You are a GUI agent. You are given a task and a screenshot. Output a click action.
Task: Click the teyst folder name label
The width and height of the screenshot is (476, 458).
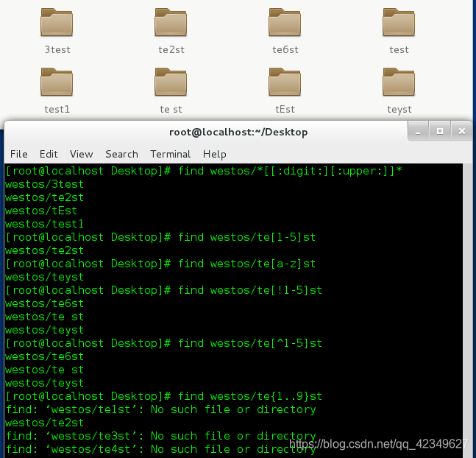point(399,110)
